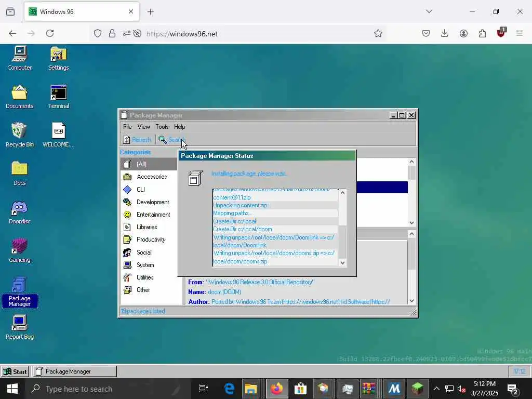Go back in the browser
Screen dimensions: 532x399
coord(12,33)
